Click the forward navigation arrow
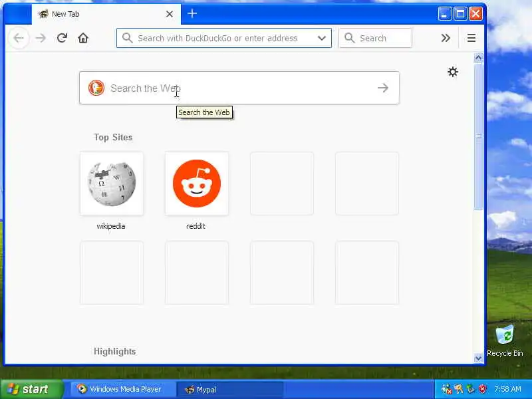 [41, 38]
